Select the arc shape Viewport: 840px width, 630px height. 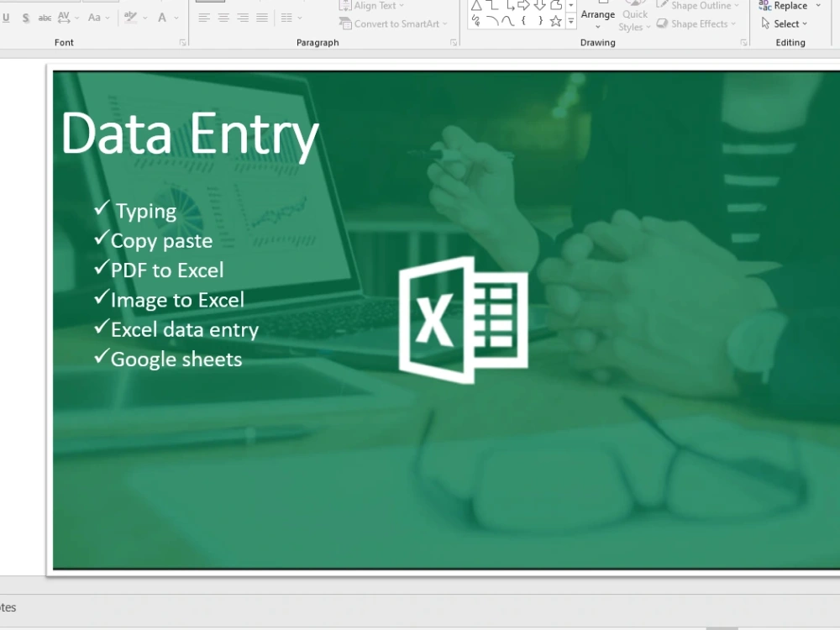[491, 22]
